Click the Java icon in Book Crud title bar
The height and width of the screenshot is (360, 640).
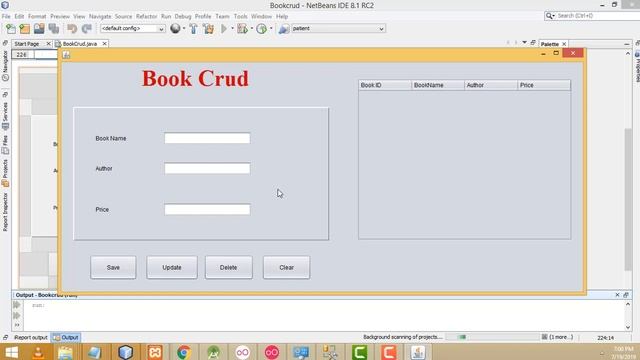66,55
